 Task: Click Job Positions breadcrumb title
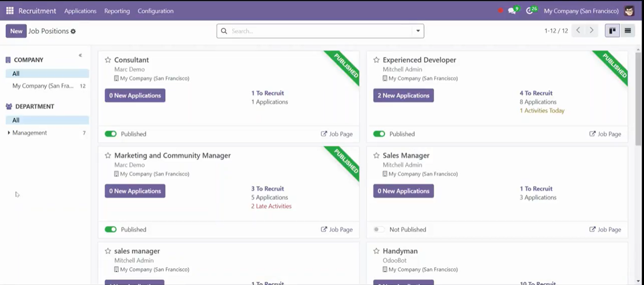(49, 31)
